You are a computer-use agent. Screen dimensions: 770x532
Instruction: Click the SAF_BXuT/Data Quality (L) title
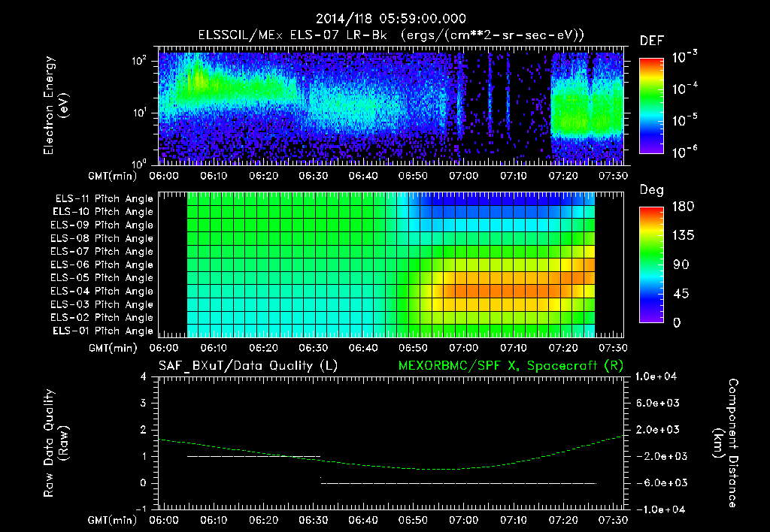248,366
